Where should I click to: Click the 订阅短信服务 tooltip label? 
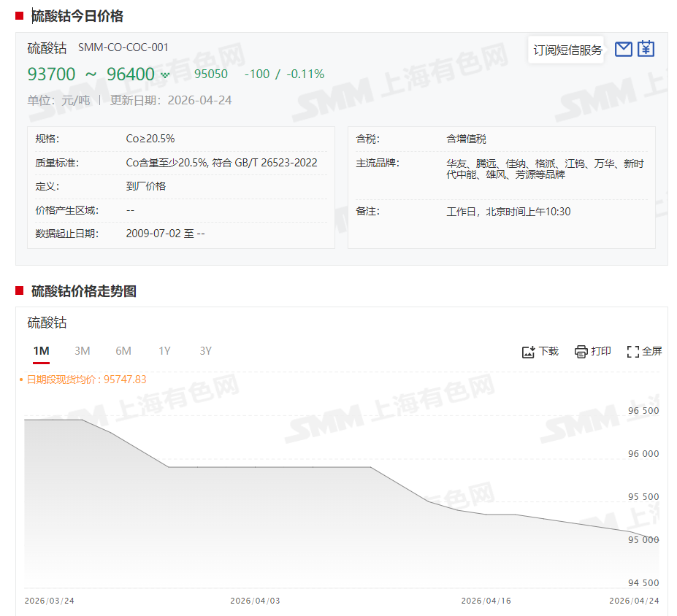[x=567, y=50]
